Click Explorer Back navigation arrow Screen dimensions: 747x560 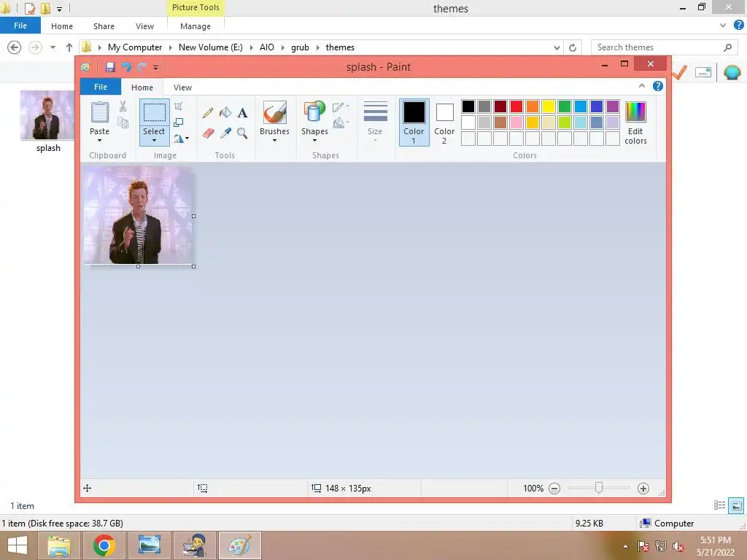click(x=15, y=47)
